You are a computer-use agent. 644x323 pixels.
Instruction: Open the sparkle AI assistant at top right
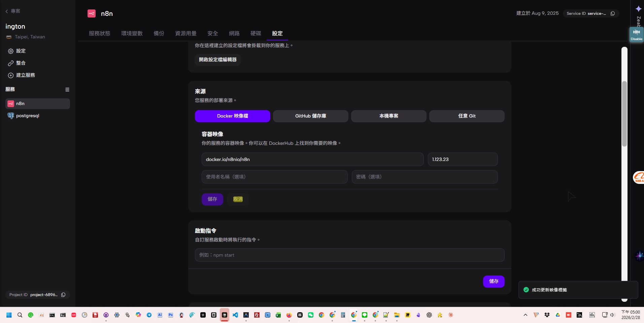(x=638, y=9)
